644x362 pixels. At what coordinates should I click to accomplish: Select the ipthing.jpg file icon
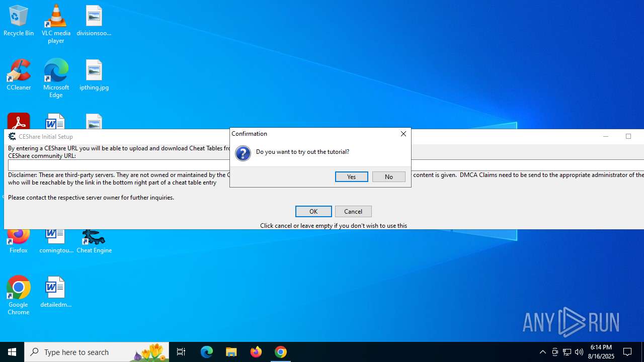(x=94, y=75)
